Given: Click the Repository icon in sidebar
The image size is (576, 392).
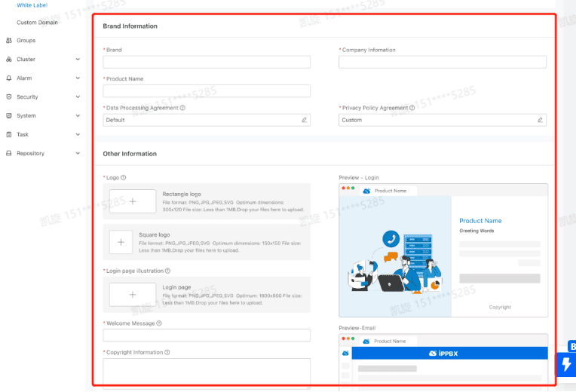Looking at the screenshot, I should (x=9, y=153).
